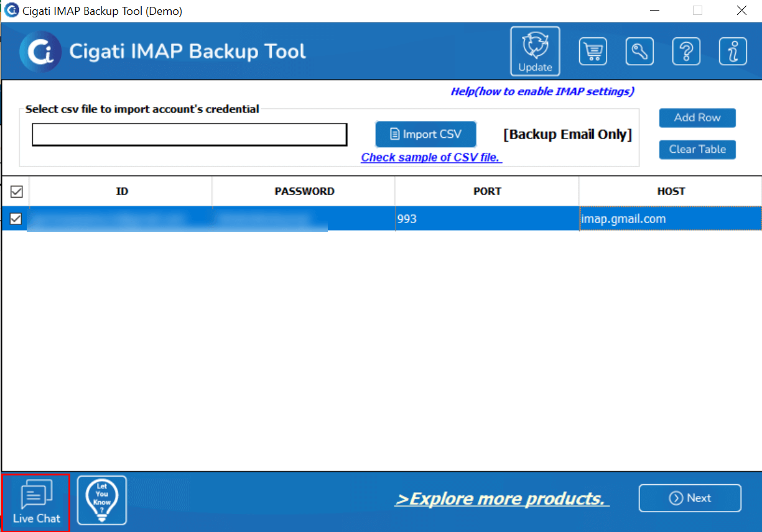
Task: Toggle the select-all checkbox in table header
Action: [x=17, y=191]
